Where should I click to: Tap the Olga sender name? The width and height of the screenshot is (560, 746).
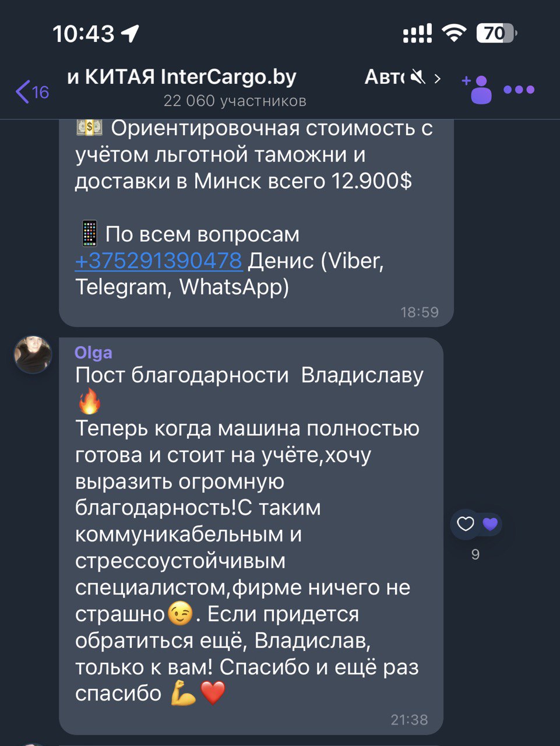tap(93, 353)
